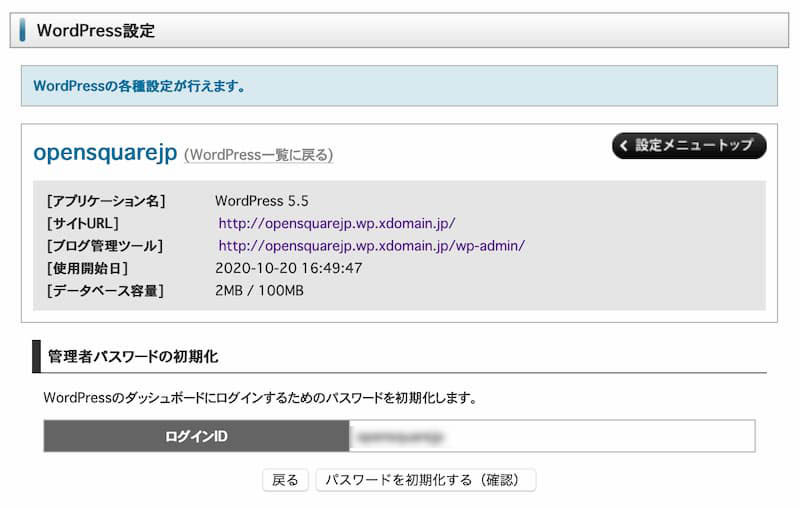Click the WordPressの各種設定が行えます notice banner
800x508 pixels.
click(399, 86)
